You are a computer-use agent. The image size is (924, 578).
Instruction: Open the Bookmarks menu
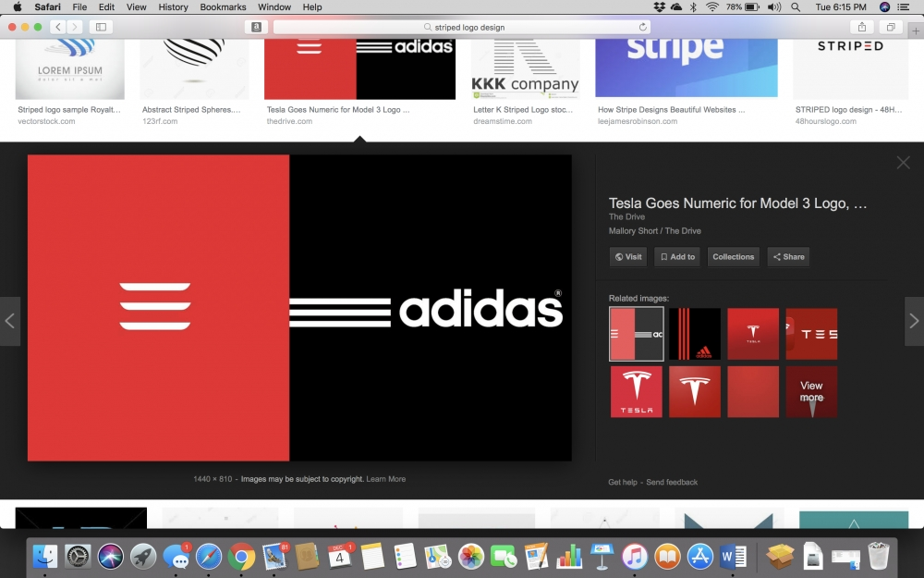click(x=223, y=7)
